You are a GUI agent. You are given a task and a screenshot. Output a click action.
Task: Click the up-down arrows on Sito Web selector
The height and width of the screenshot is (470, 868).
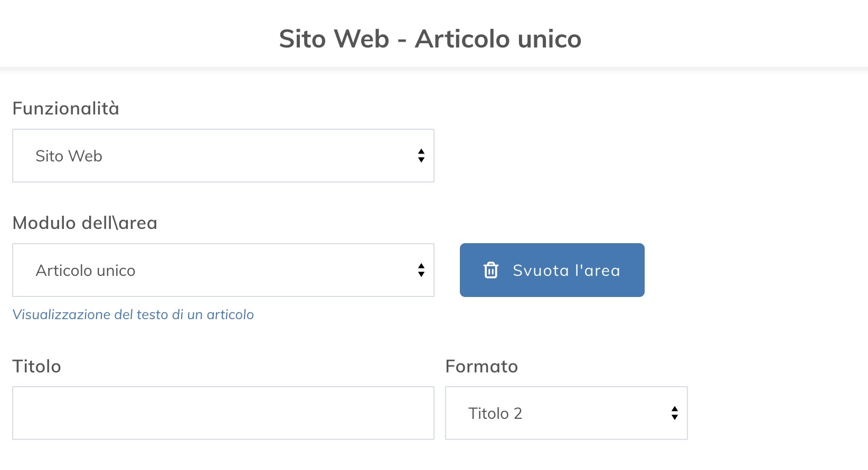421,156
